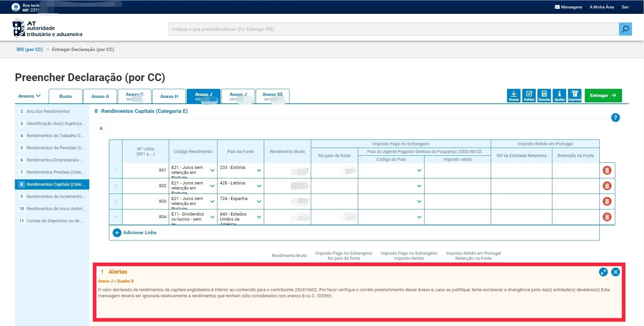Expand the Alertas panel
This screenshot has height=326, width=644.
(x=603, y=272)
